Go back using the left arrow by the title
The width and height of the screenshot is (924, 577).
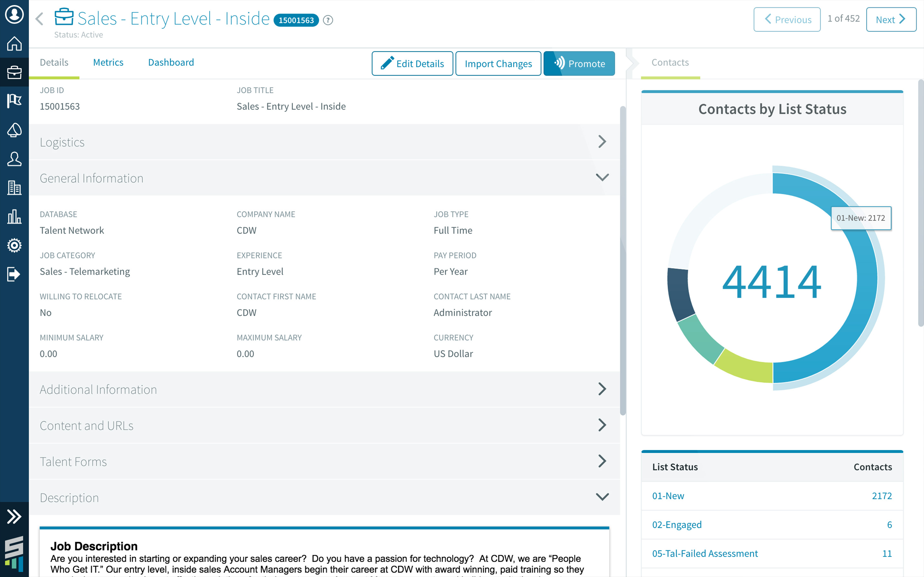39,19
